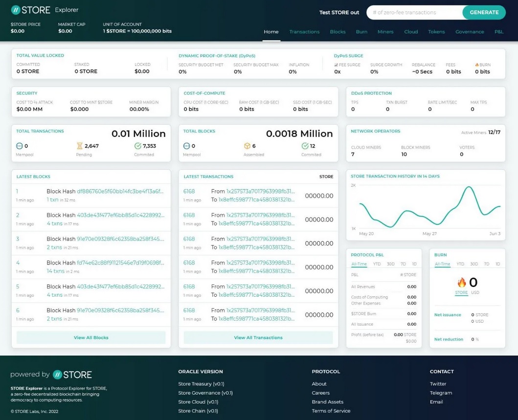
Task: Select the Home nav tab
Action: point(271,32)
